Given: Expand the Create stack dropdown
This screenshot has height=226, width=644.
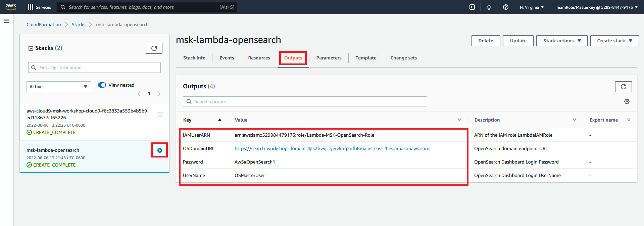Looking at the screenshot, I should coord(614,41).
